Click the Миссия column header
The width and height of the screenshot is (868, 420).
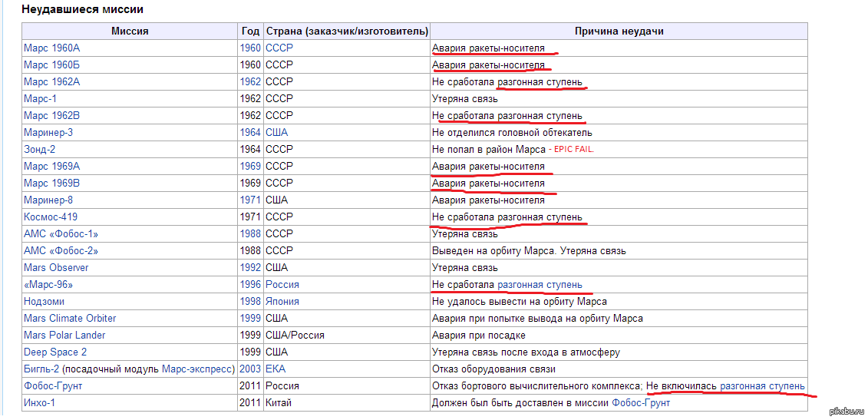coord(130,31)
